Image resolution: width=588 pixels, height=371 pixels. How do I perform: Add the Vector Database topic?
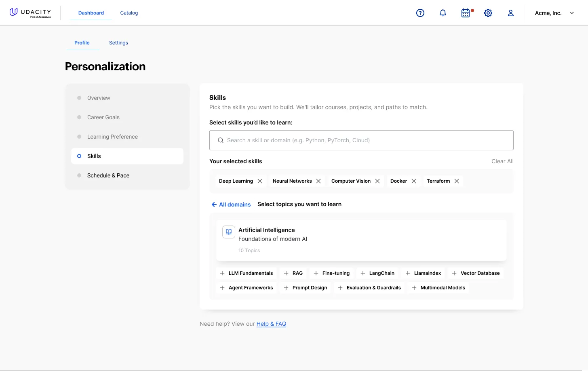click(x=476, y=273)
